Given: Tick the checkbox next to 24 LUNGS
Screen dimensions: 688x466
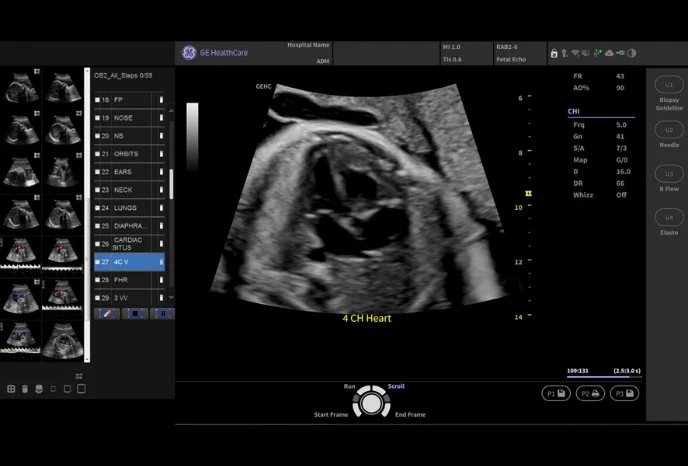Looking at the screenshot, I should (98, 208).
